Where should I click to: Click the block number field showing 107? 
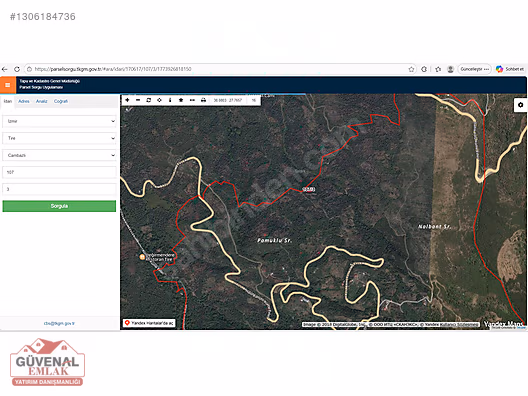(x=59, y=172)
